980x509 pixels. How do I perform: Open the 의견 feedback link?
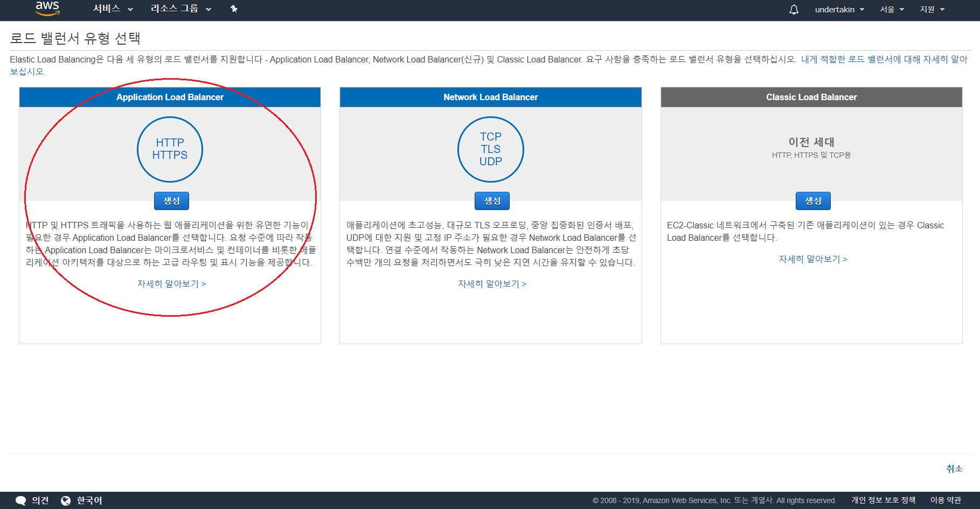coord(40,500)
